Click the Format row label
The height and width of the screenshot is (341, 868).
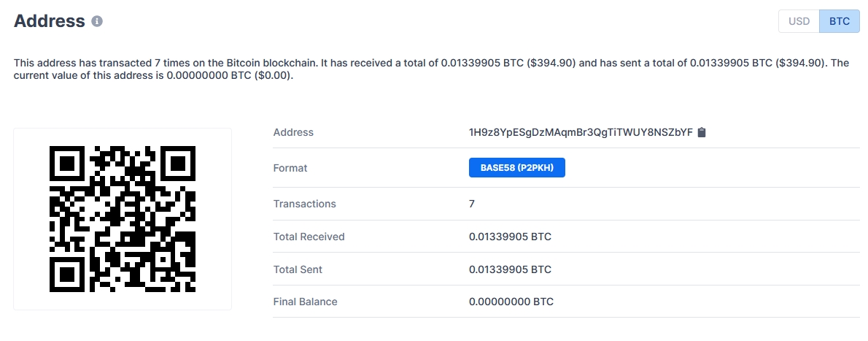click(290, 168)
